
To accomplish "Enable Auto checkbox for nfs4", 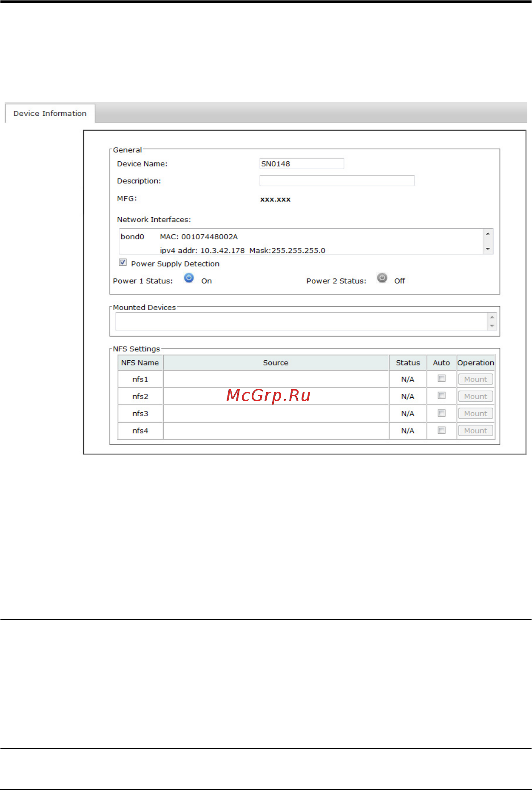I will tap(442, 430).
